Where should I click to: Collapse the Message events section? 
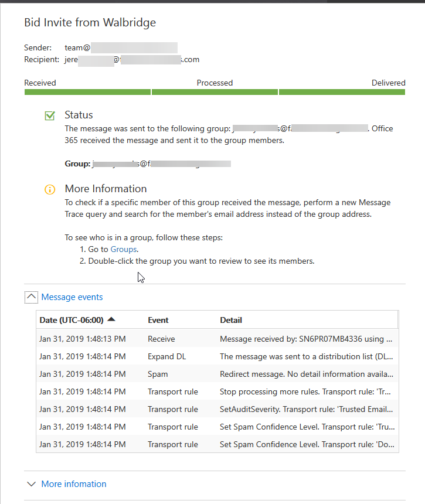(30, 297)
